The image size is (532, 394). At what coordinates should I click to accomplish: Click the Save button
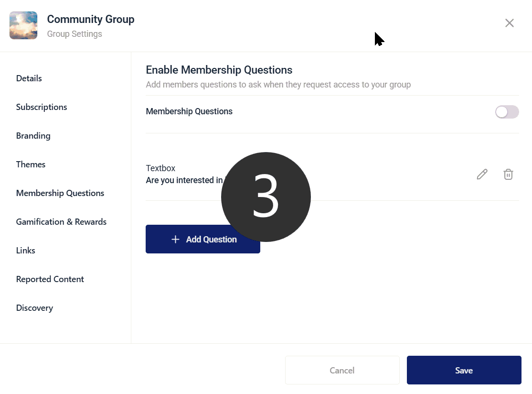464,370
